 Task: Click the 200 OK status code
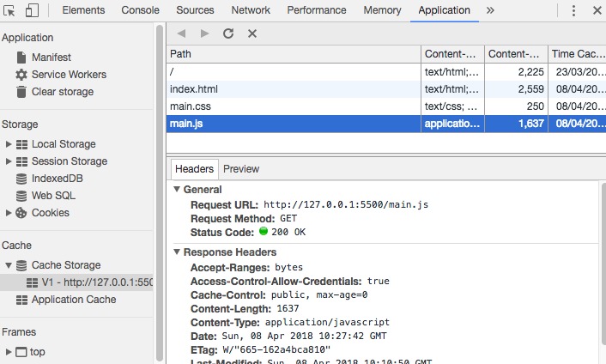pyautogui.click(x=288, y=233)
